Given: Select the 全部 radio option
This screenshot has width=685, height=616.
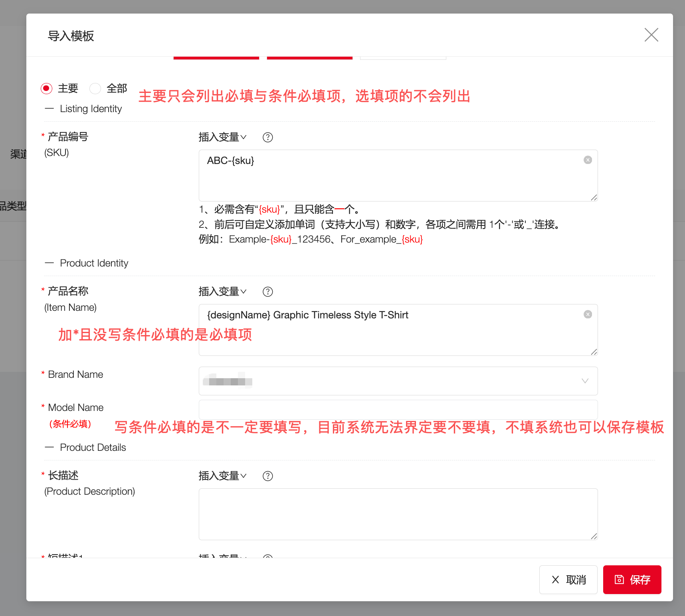Looking at the screenshot, I should click(x=95, y=88).
